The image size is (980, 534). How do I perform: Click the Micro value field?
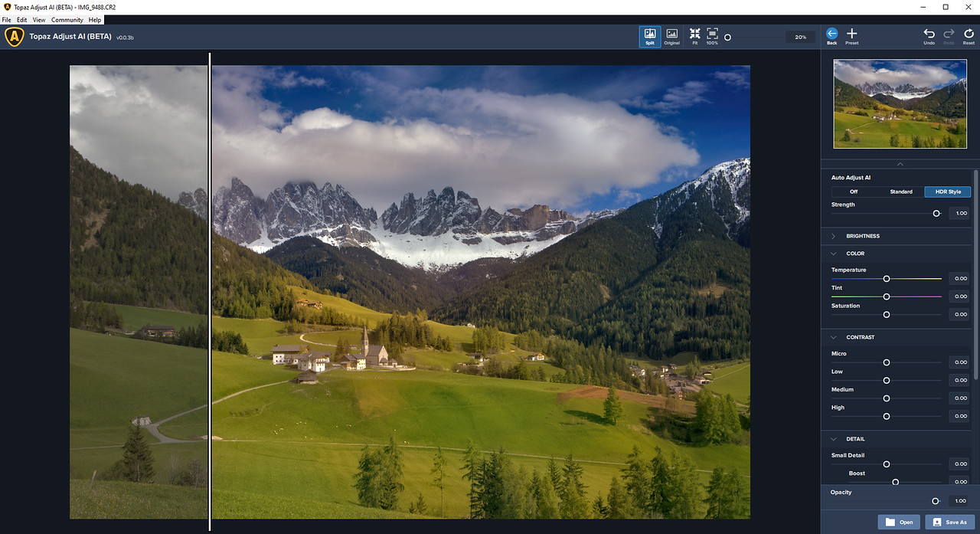tap(960, 362)
